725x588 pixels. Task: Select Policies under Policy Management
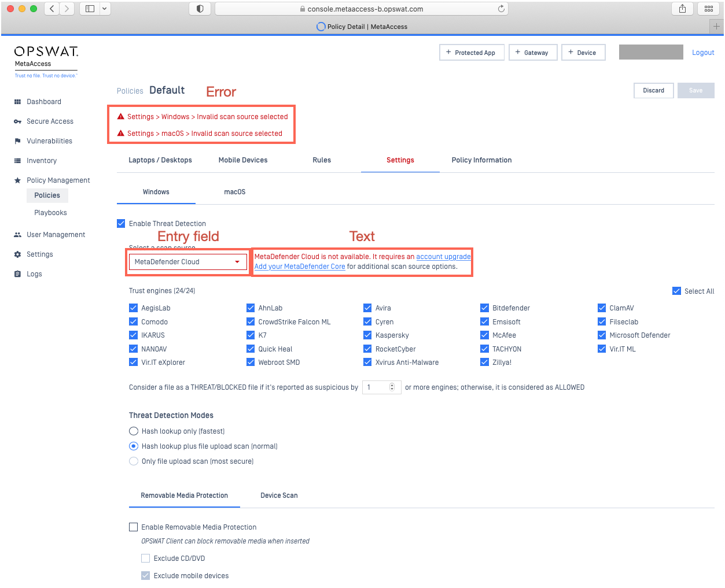pos(47,195)
